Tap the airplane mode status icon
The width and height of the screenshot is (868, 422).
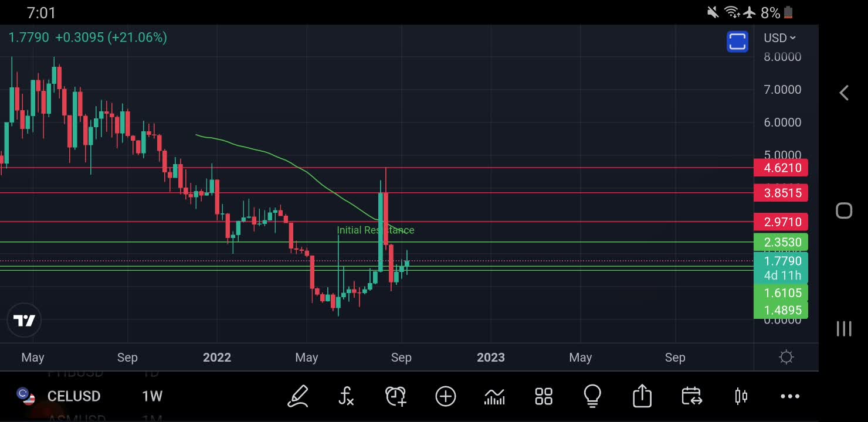(750, 12)
